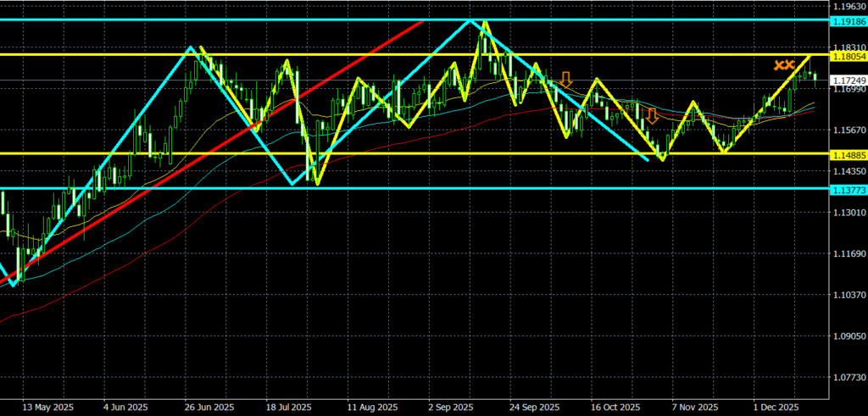Select the right orange X marker
868x416 pixels.
tap(790, 64)
